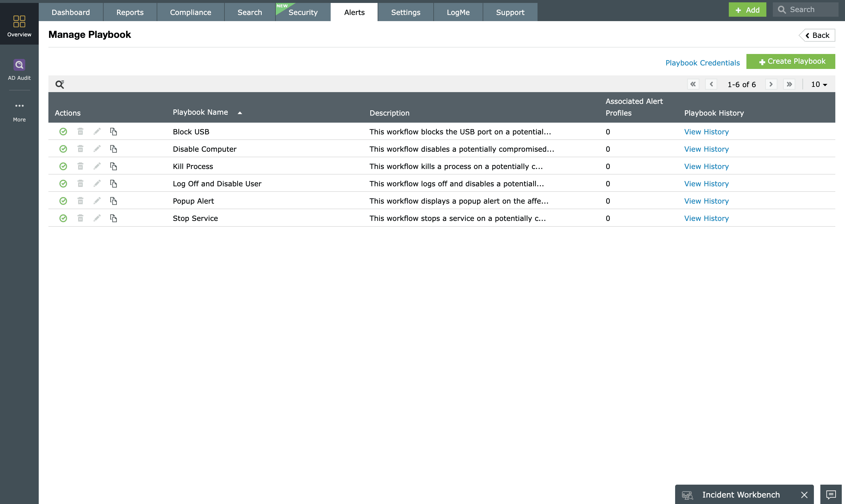Disable the Popup Alert playbook status
This screenshot has width=845, height=504.
tap(63, 201)
